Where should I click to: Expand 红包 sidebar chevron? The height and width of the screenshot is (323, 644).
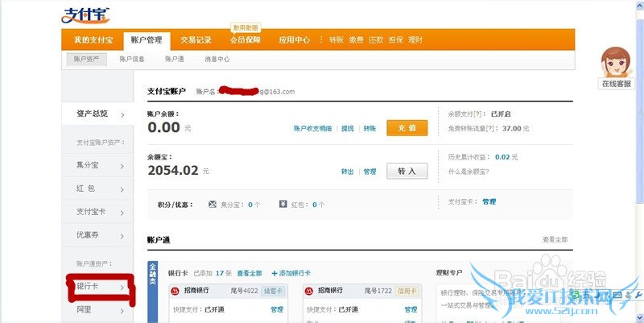[122, 189]
